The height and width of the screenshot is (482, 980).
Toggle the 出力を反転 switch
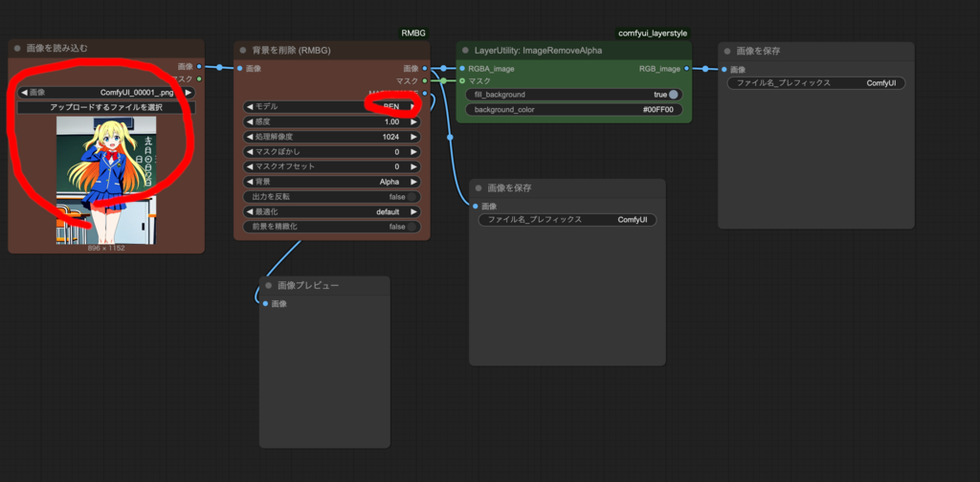412,197
